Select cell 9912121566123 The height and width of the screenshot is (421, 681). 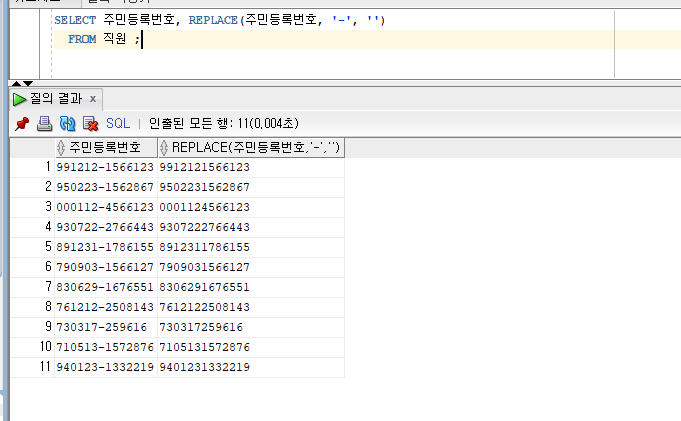pos(251,167)
